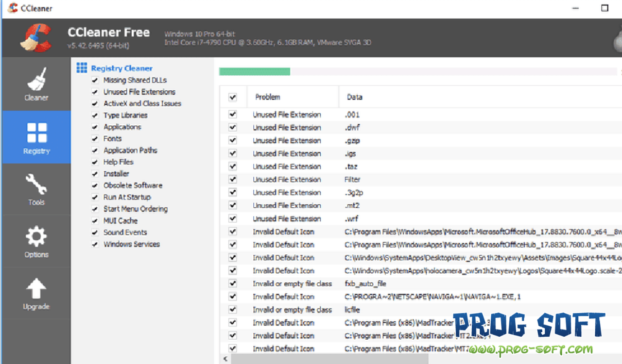Click the Problem column header
This screenshot has height=364, width=622.
pyautogui.click(x=267, y=97)
